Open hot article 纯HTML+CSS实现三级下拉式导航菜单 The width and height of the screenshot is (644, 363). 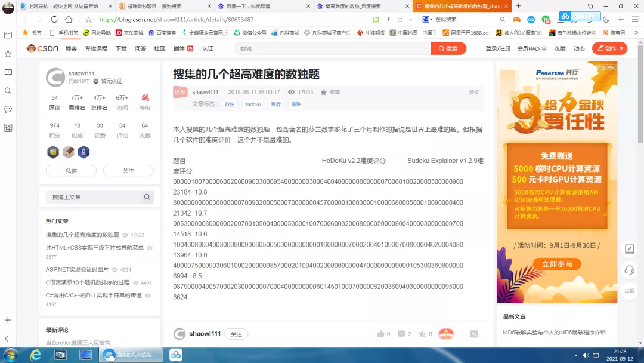[x=94, y=248]
